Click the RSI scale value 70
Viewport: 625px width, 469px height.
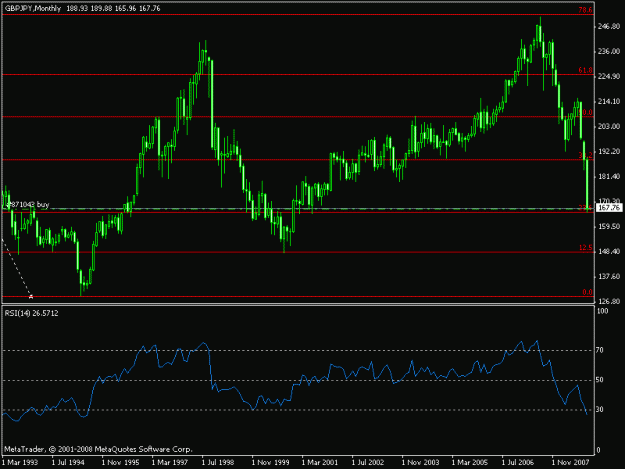(x=600, y=350)
